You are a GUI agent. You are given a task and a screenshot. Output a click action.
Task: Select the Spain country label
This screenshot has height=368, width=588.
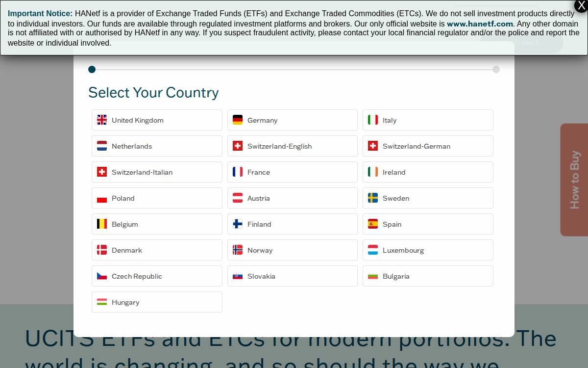(392, 224)
